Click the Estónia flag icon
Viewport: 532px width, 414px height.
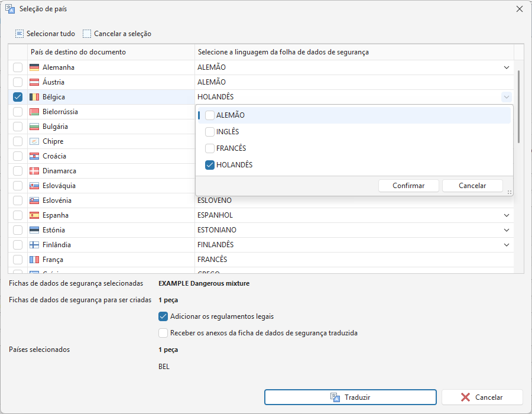click(x=34, y=230)
